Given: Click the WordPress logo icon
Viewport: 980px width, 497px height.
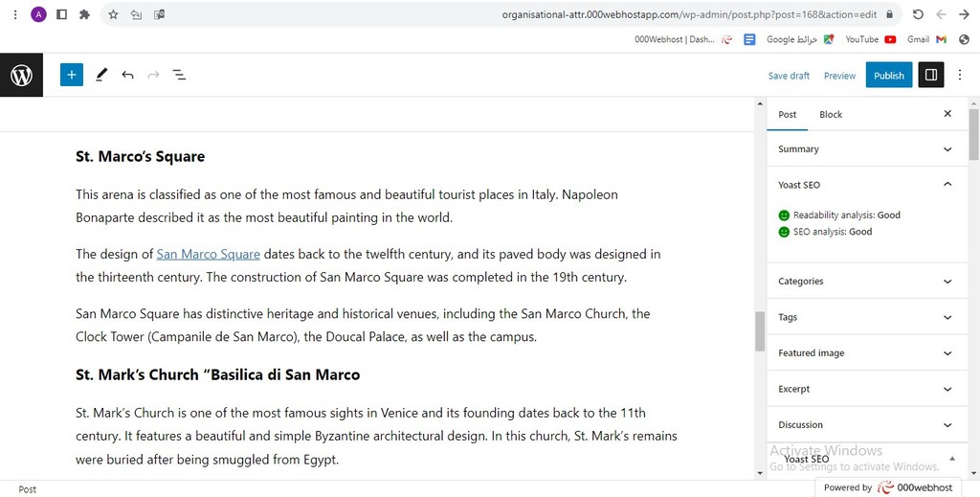Looking at the screenshot, I should click(21, 75).
